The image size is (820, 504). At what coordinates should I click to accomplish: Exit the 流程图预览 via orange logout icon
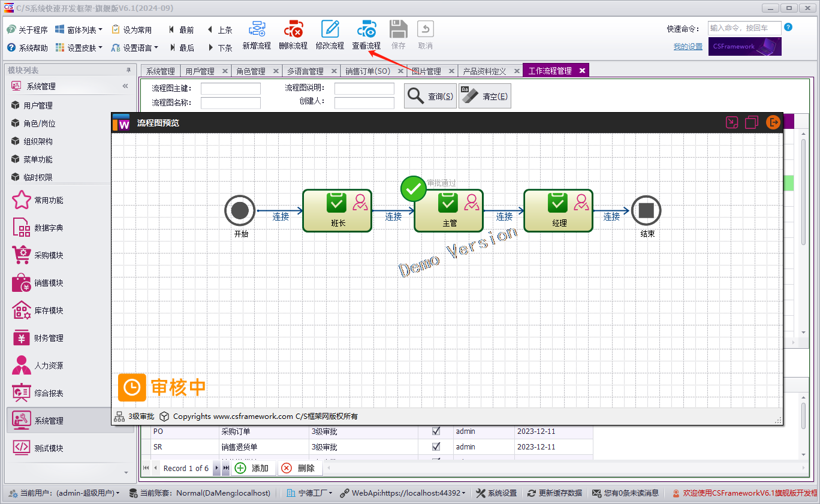pyautogui.click(x=773, y=122)
